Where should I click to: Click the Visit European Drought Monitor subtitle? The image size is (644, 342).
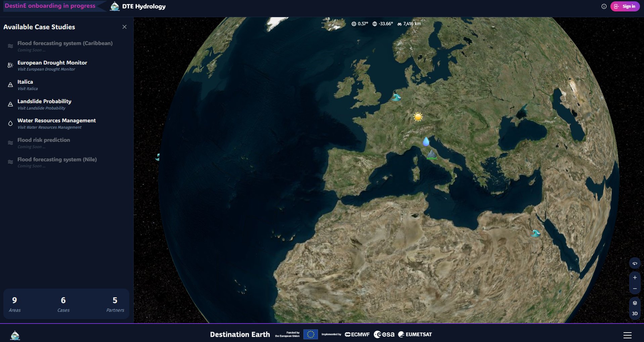pyautogui.click(x=46, y=69)
